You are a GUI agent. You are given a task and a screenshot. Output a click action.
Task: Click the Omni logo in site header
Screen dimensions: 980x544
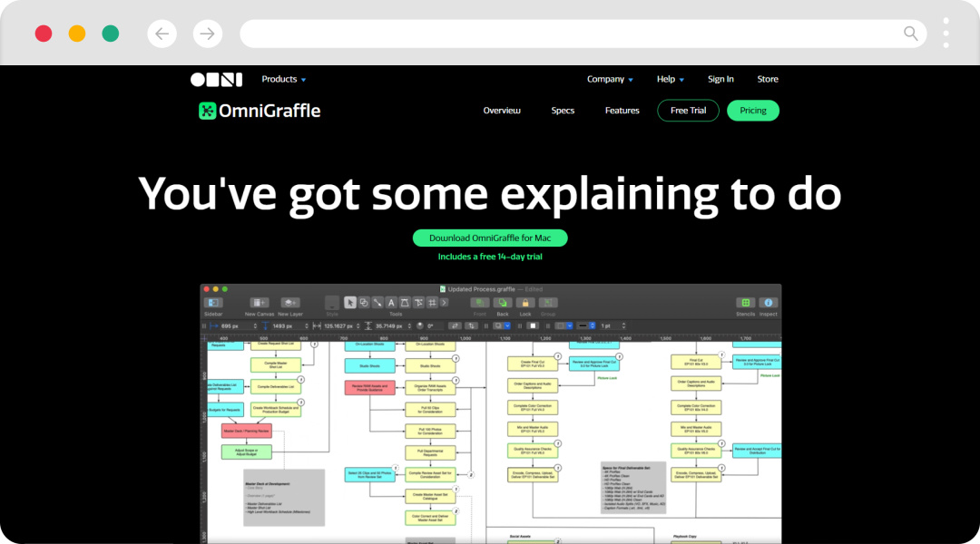pyautogui.click(x=216, y=79)
